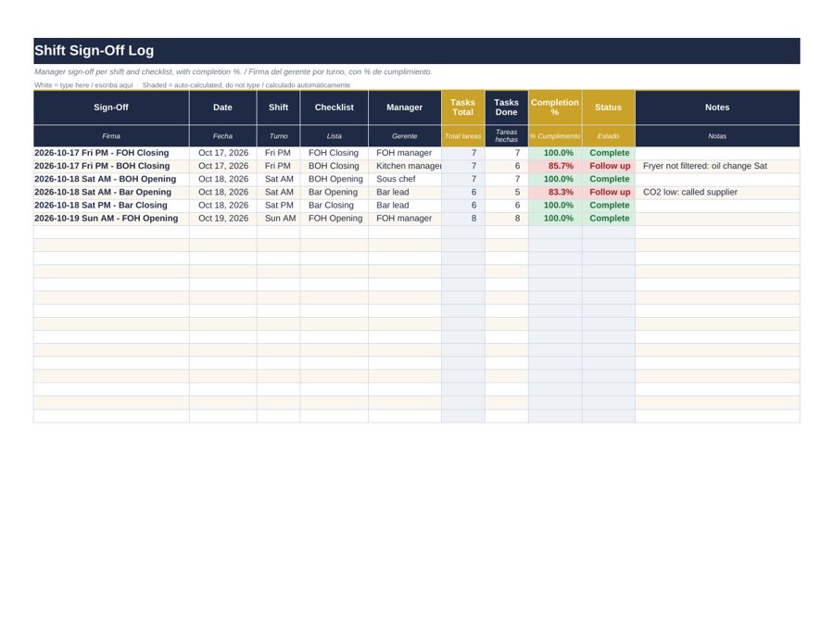Click 'Bar Closing' checklist cell
834x644 pixels.
pyautogui.click(x=334, y=206)
